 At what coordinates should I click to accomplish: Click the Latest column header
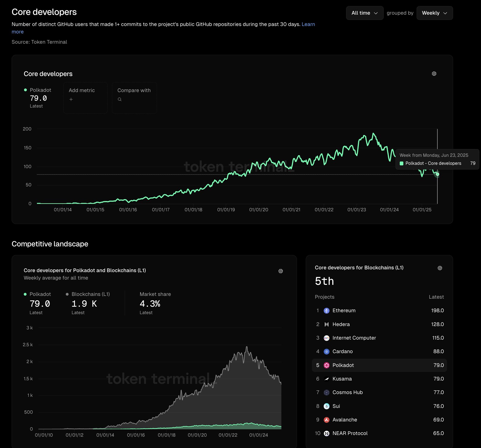436,297
